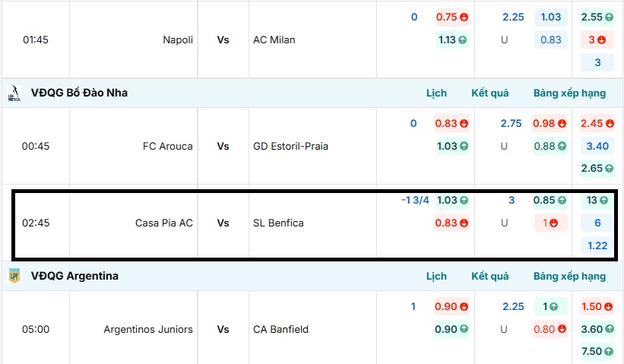Open Kết quả for VĐQG Argentina
Image resolution: width=624 pixels, height=364 pixels.
point(489,276)
